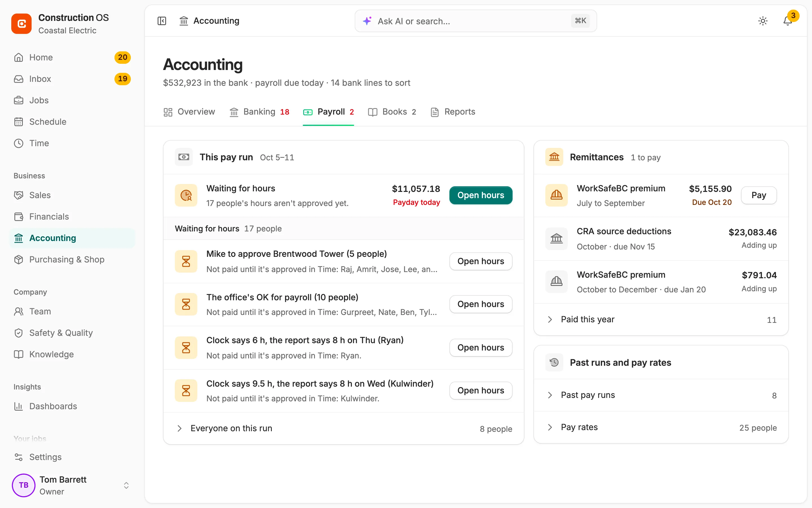Click the Knowledge book icon
The image size is (812, 508).
pyautogui.click(x=19, y=354)
